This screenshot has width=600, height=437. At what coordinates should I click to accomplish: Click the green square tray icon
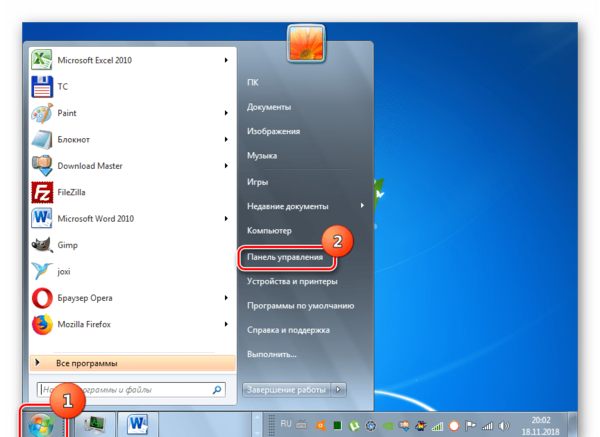(x=338, y=426)
